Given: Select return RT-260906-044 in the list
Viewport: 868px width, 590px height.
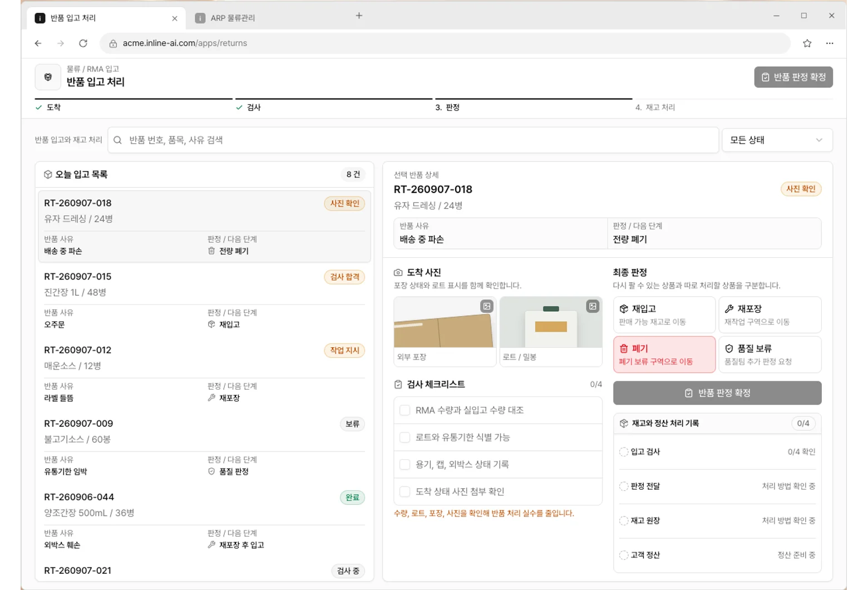Looking at the screenshot, I should click(x=204, y=520).
